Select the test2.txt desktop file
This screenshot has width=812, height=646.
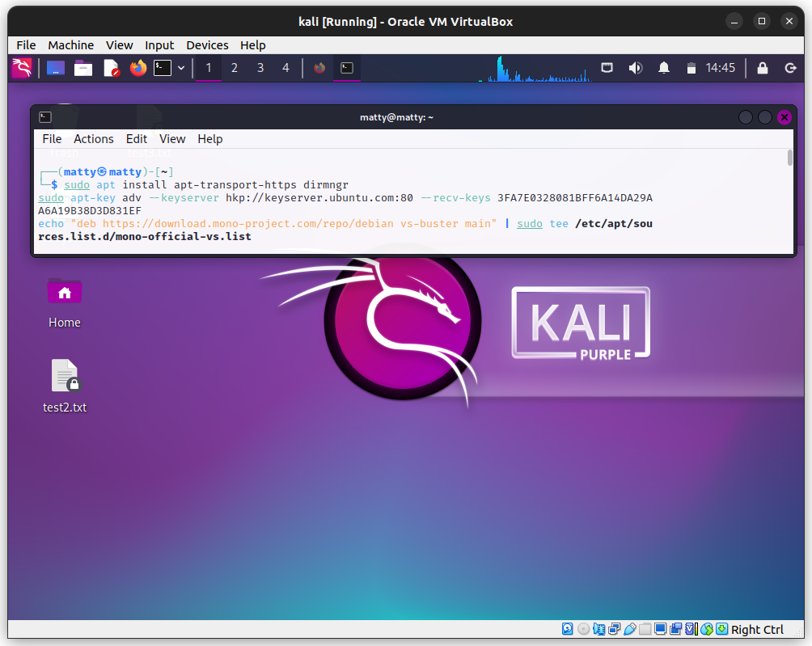coord(65,386)
